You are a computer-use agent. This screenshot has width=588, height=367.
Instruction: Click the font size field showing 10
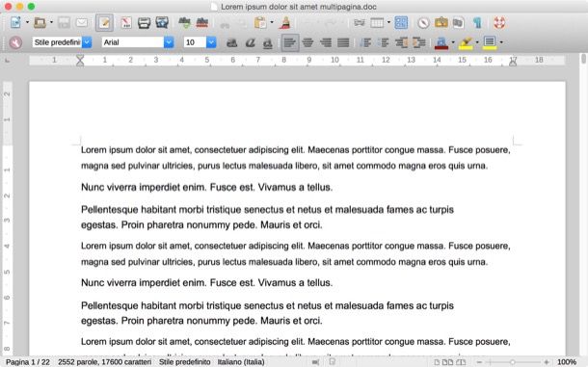coord(195,42)
